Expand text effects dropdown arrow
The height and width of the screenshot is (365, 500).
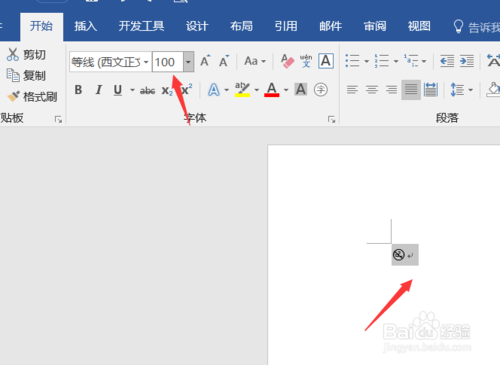pyautogui.click(x=227, y=90)
